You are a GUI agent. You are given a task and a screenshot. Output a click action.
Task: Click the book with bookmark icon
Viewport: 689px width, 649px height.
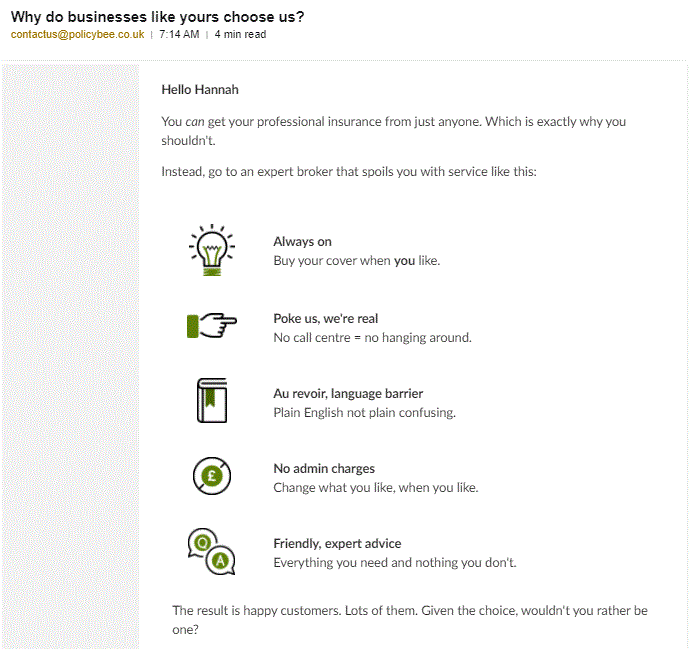[x=212, y=400]
